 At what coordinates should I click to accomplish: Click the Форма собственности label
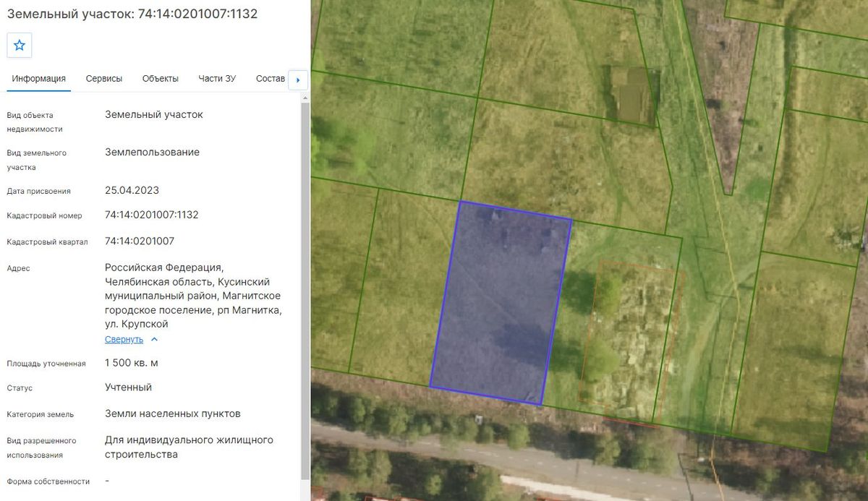coord(48,481)
